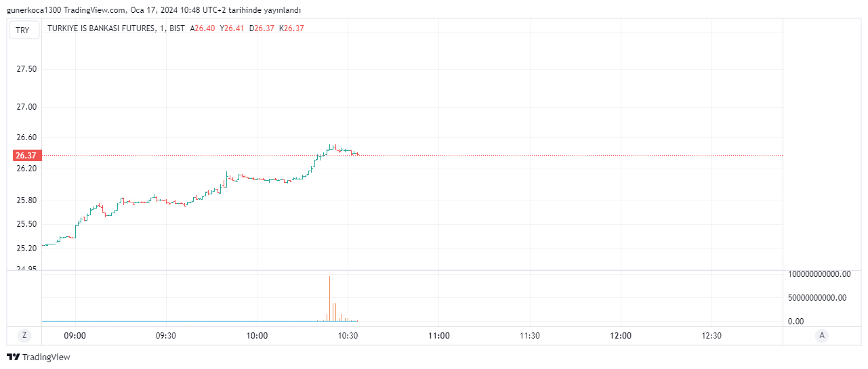Click the TradingView logo icon
This screenshot has height=369, width=868.
(13, 357)
